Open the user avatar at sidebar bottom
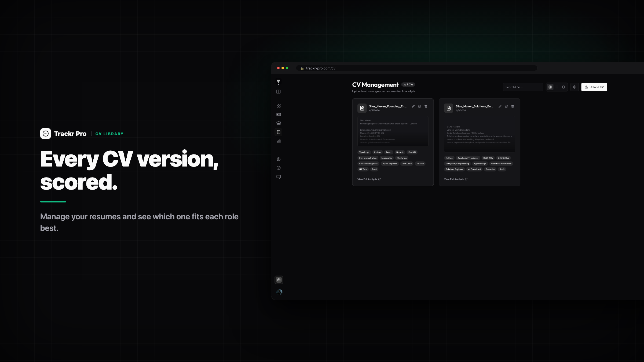The width and height of the screenshot is (644, 362). point(279,292)
